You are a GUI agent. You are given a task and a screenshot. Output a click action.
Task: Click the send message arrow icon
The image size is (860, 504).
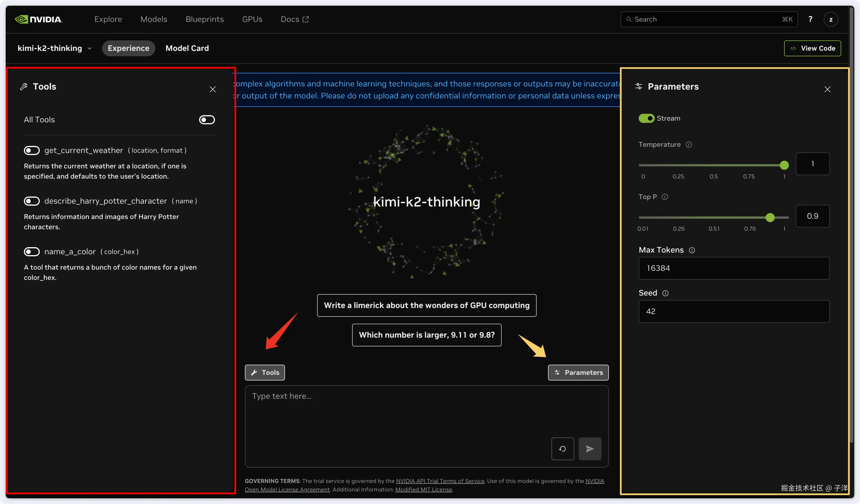(x=590, y=449)
